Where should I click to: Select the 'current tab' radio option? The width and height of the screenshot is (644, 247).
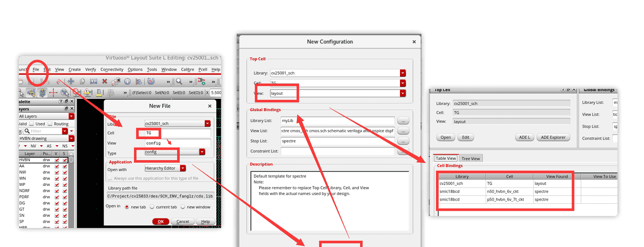point(152,207)
